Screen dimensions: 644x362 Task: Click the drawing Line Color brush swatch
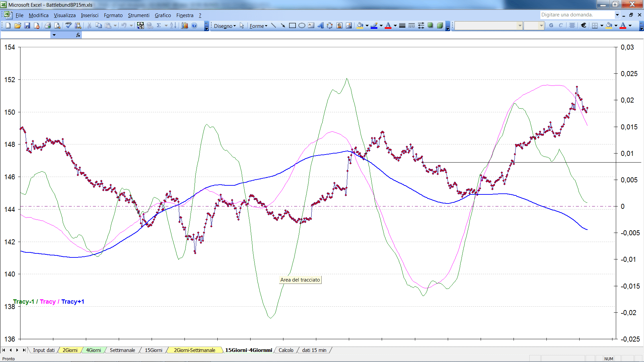coord(374,25)
